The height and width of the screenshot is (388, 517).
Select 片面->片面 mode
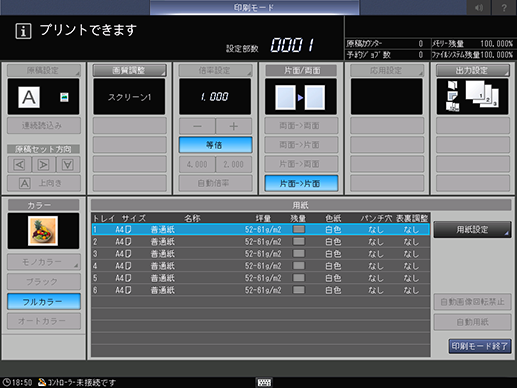coord(301,183)
